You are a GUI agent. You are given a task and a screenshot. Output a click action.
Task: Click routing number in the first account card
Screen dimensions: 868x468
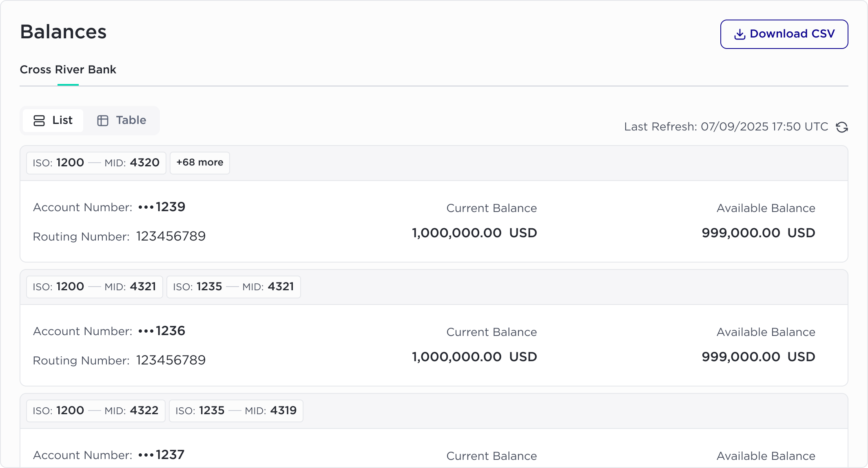tap(170, 236)
